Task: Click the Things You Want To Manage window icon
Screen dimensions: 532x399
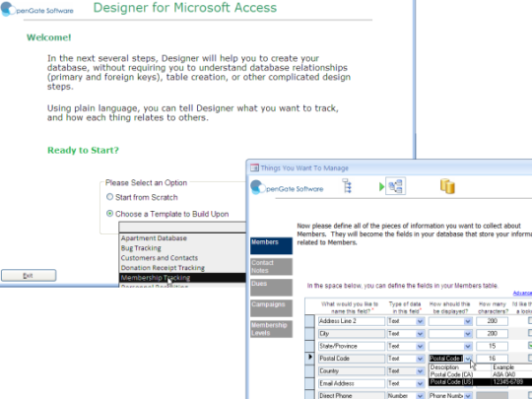Action: (254, 167)
